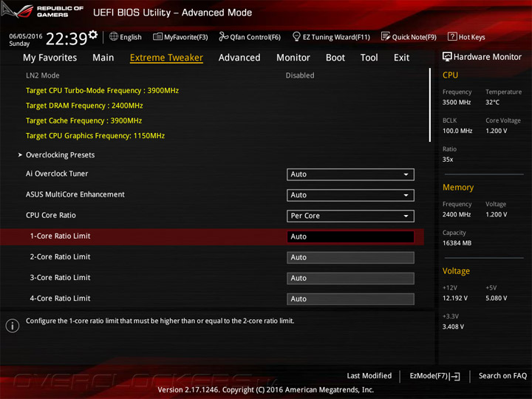Screen dimensions: 532x399
Task: Click the 3-Core Ratio Limit field
Action: click(350, 279)
